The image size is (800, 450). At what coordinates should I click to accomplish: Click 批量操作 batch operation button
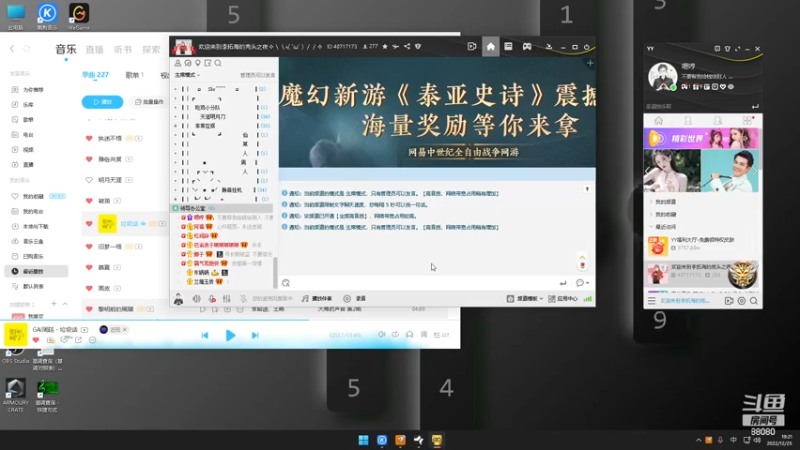click(149, 102)
